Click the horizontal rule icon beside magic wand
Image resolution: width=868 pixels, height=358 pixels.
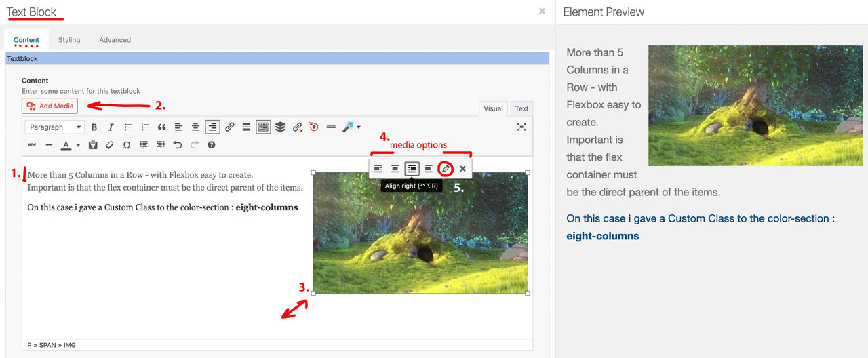pos(331,127)
